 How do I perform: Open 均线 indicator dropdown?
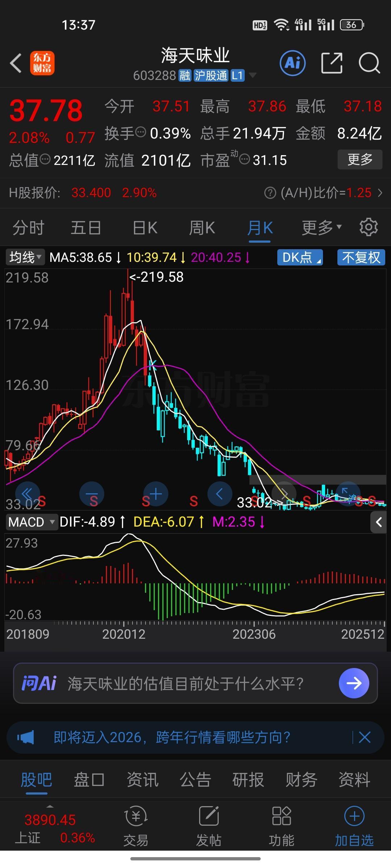tap(25, 258)
